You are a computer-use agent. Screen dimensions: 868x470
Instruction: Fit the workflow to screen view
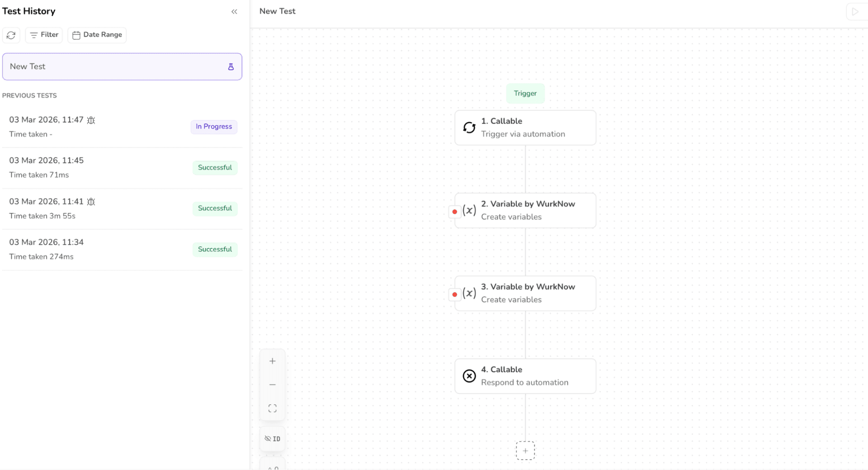click(272, 408)
